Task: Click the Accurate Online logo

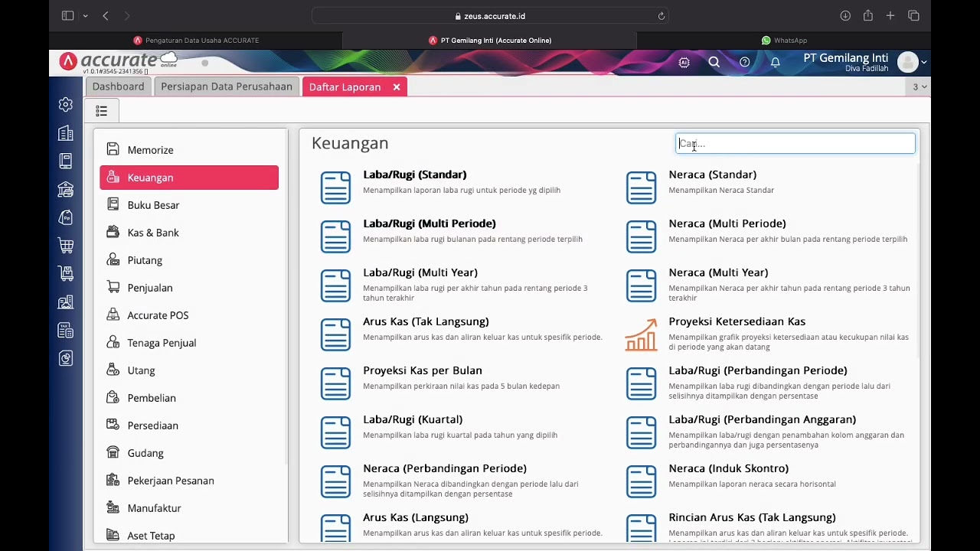Action: [x=119, y=62]
